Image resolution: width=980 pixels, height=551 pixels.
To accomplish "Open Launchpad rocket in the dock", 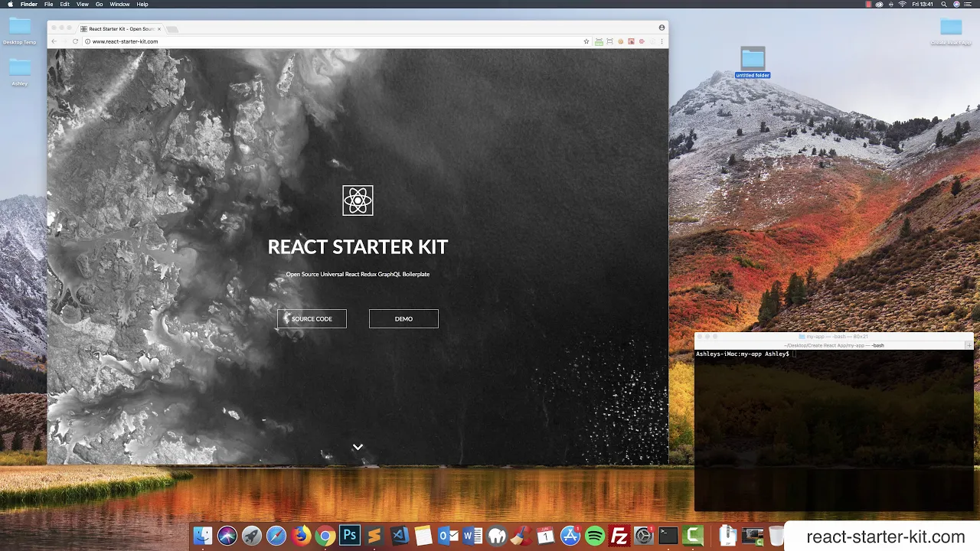I will 252,536.
